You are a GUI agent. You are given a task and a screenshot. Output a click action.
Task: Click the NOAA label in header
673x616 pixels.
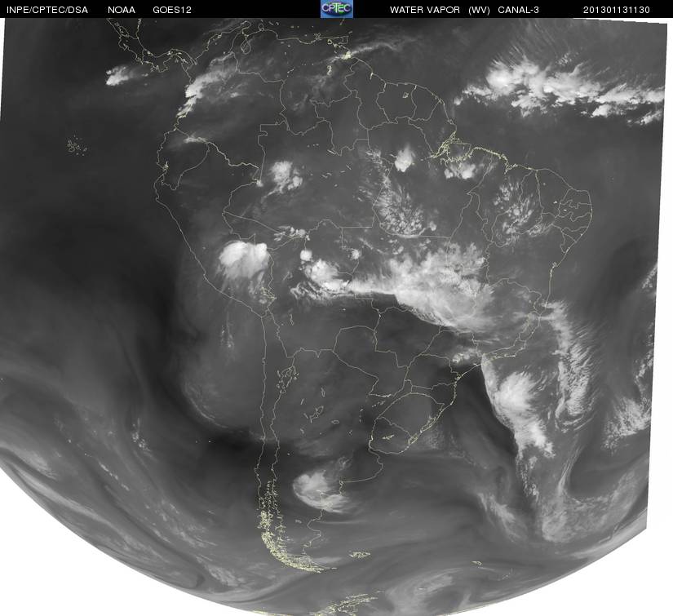pos(122,10)
